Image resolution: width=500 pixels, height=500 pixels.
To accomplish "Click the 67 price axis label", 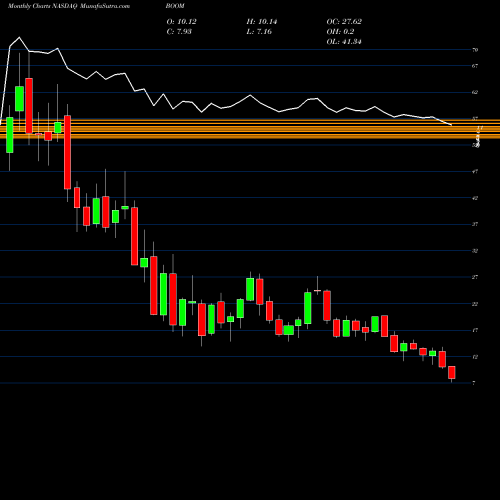I will 475,66.
